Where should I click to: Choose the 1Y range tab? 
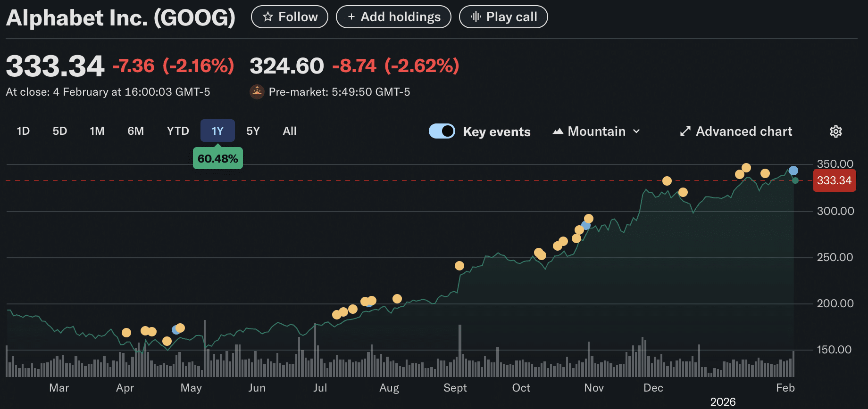[217, 131]
